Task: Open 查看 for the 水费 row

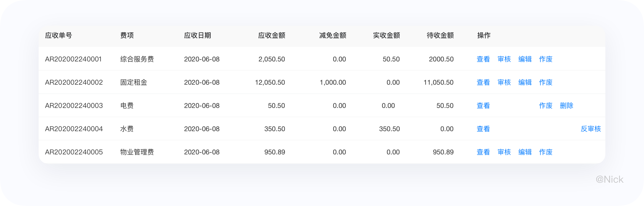Action: click(483, 129)
